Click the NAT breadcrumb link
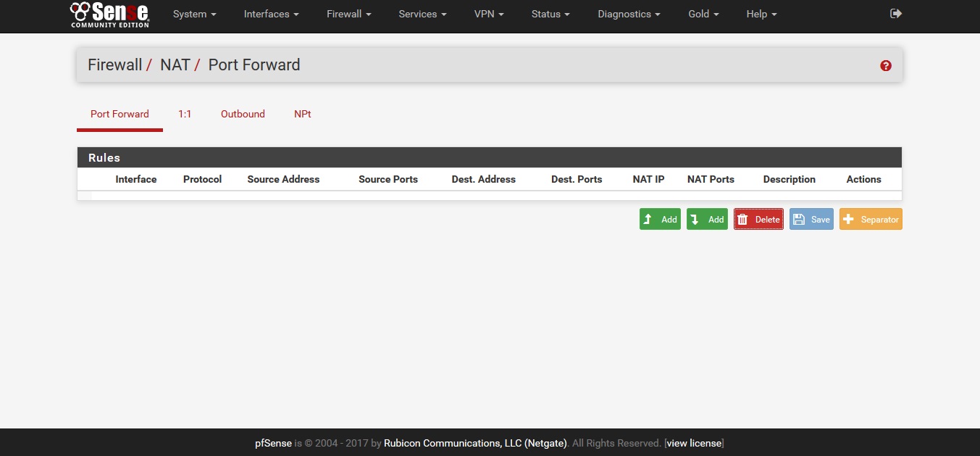Image resolution: width=980 pixels, height=456 pixels. click(175, 65)
